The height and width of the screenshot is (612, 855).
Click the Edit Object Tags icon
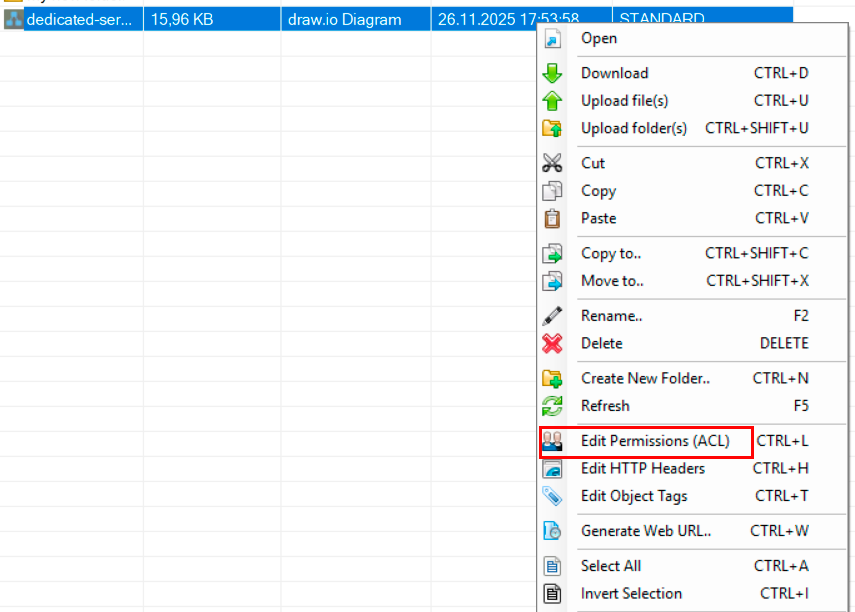point(552,496)
